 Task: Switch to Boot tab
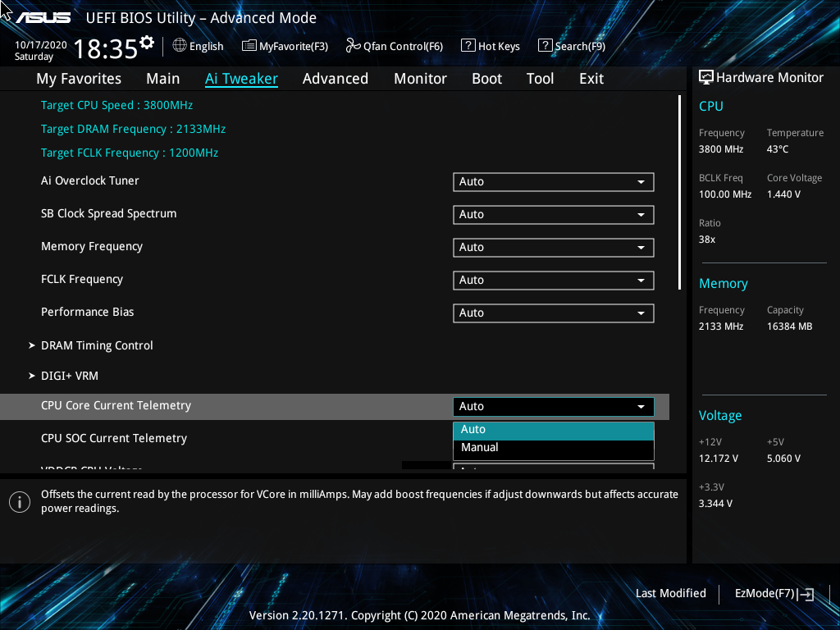(486, 79)
